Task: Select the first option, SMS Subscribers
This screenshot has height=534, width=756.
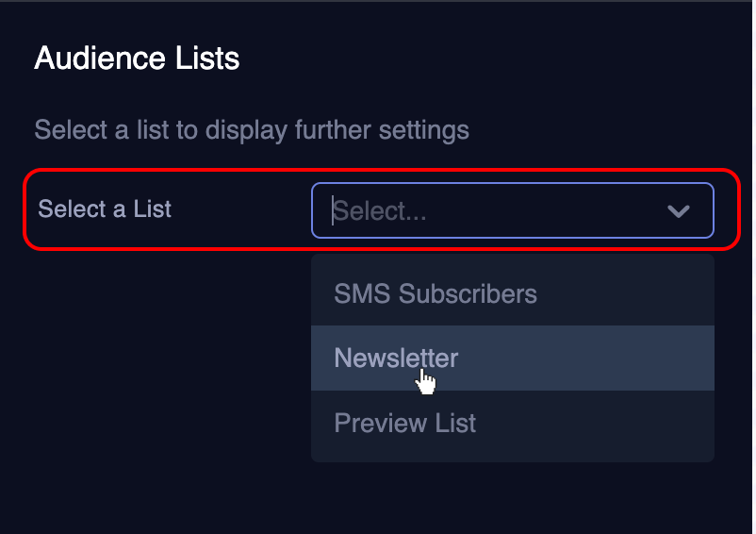Action: [x=513, y=293]
